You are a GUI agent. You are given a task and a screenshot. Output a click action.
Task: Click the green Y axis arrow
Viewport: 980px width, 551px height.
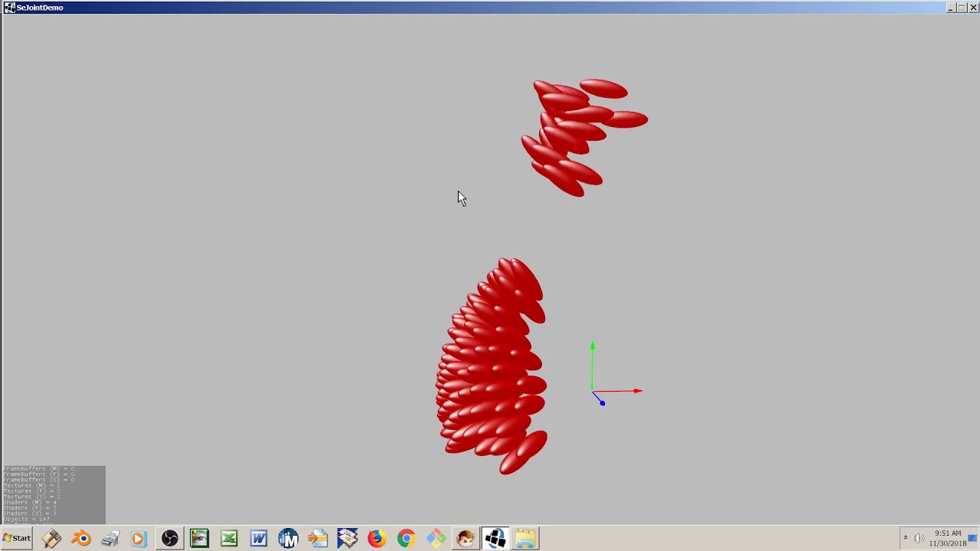tap(592, 366)
